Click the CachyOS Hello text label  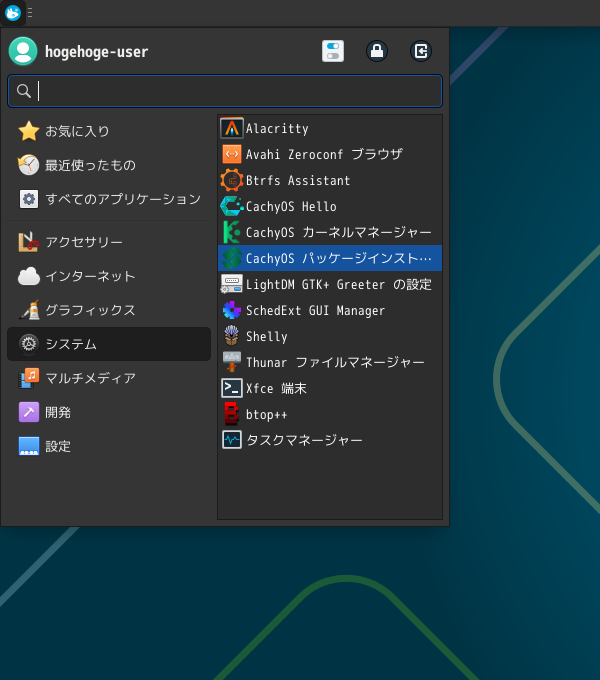(x=291, y=206)
